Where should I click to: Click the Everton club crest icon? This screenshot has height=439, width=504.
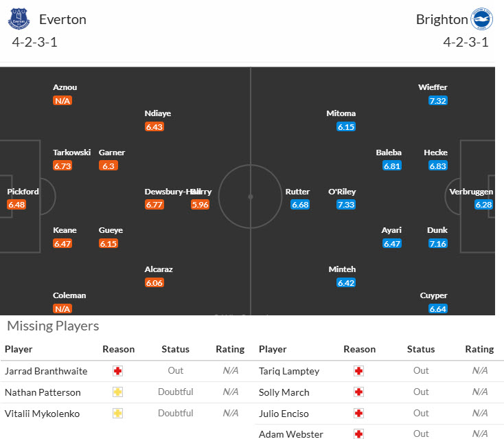[x=19, y=19]
